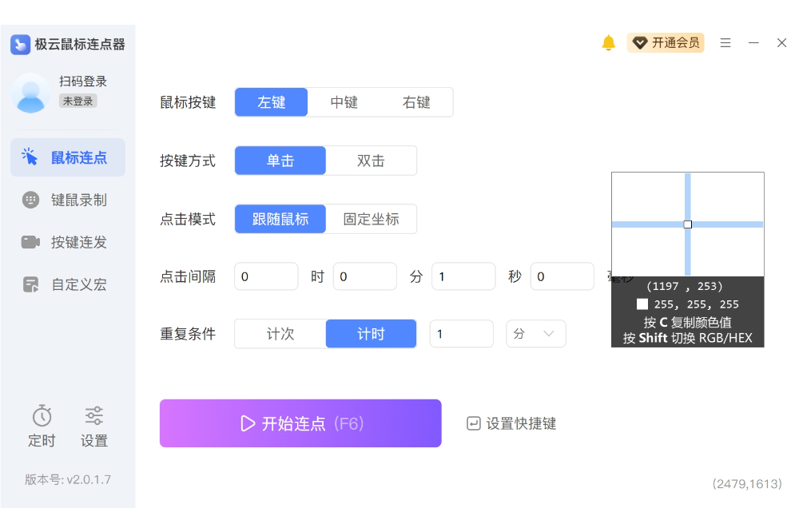Click the notification bell icon
This screenshot has height=532, width=799.
tap(609, 43)
